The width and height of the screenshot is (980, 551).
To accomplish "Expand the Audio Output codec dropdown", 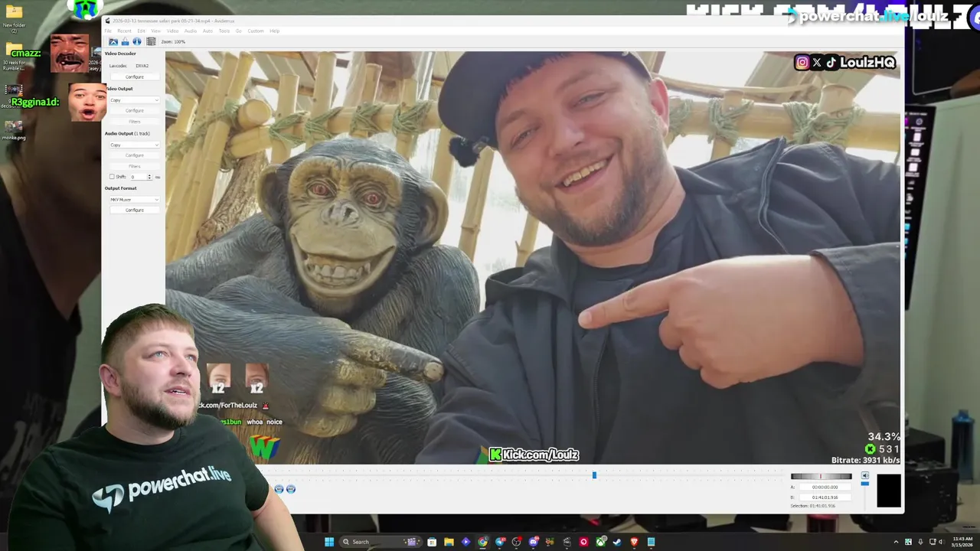I will [x=134, y=145].
